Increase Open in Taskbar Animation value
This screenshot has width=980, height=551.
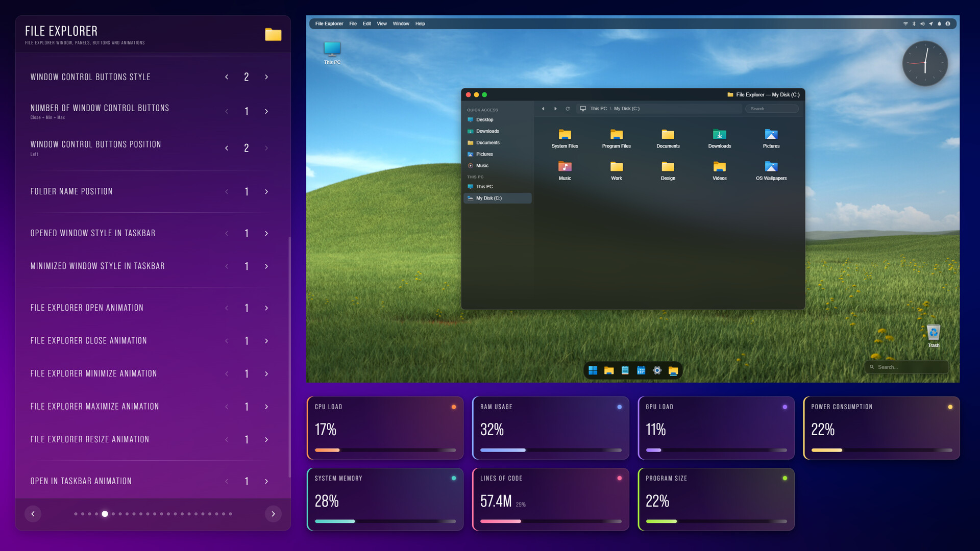(x=266, y=482)
